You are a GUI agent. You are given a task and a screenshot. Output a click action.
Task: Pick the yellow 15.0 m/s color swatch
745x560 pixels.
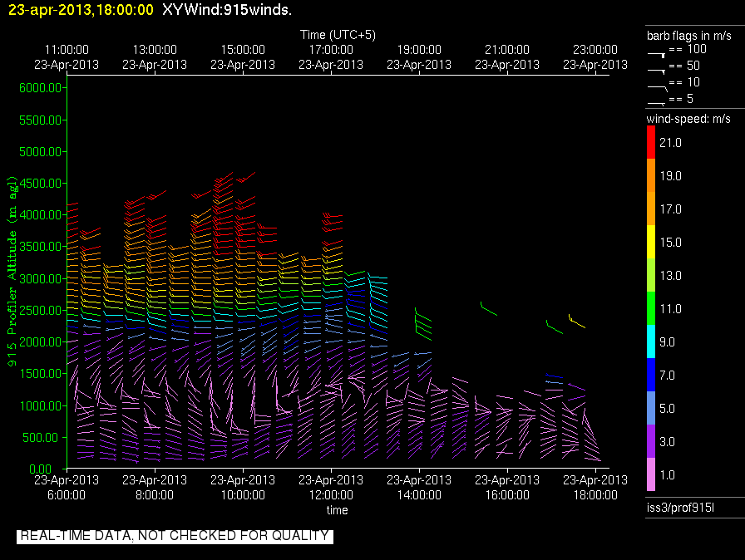pyautogui.click(x=651, y=243)
